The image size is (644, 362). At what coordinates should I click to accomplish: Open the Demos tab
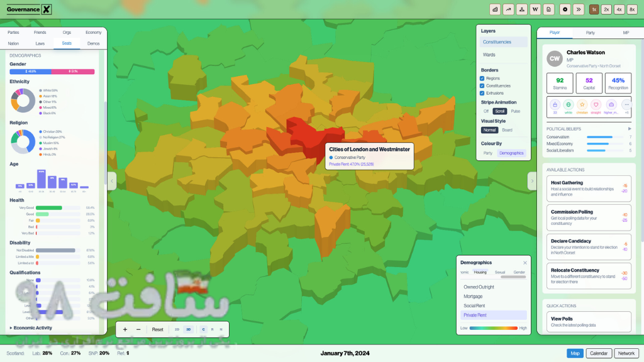[x=93, y=43]
